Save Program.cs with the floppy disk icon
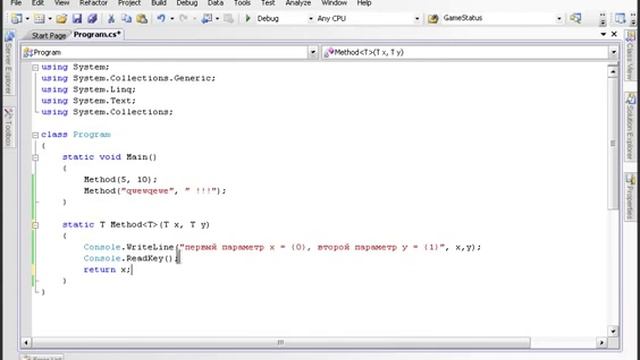 point(77,18)
